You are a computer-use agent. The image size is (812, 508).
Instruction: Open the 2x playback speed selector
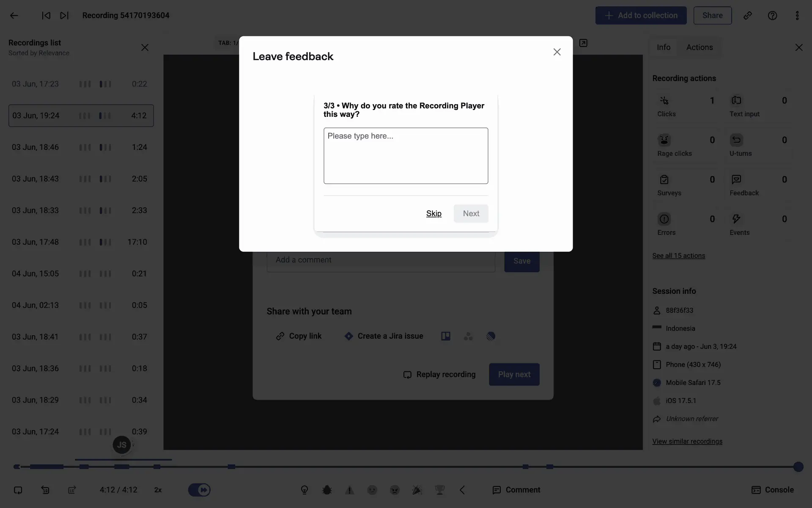click(x=158, y=490)
